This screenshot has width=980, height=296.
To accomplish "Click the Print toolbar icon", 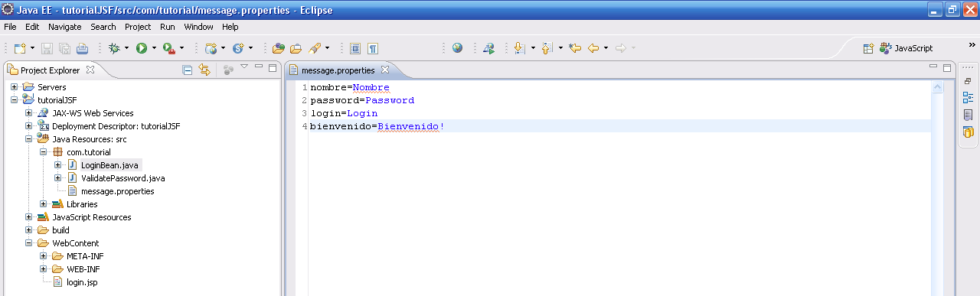I will pyautogui.click(x=82, y=48).
